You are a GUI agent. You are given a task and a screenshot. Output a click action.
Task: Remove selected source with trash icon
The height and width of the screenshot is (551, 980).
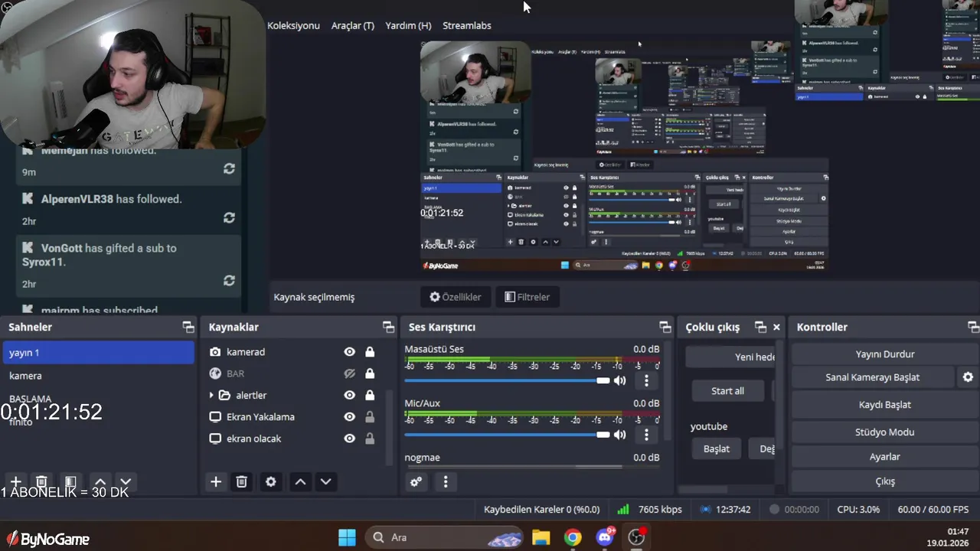[241, 481]
